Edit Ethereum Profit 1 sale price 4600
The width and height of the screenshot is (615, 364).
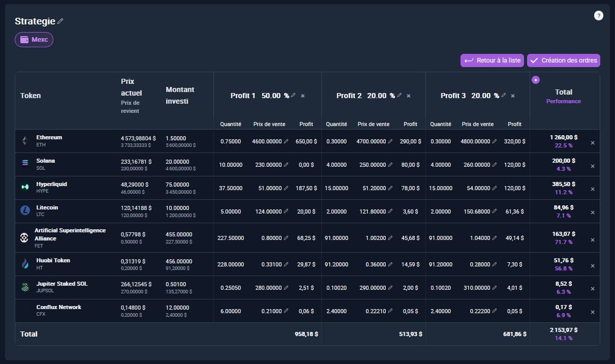[286, 141]
